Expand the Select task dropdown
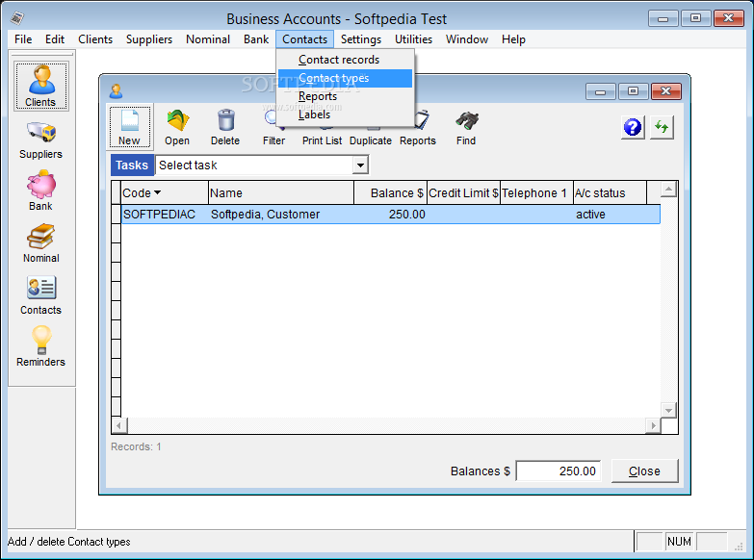754x560 pixels. [360, 165]
